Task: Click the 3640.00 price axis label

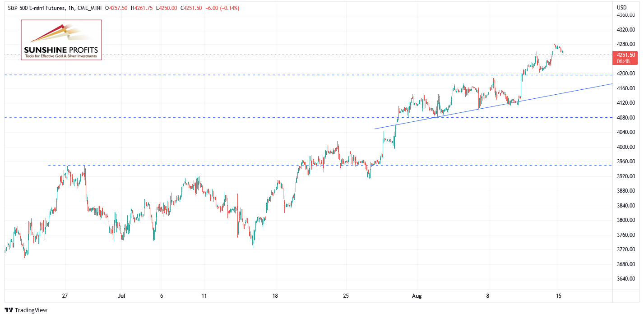Action: 626,279
